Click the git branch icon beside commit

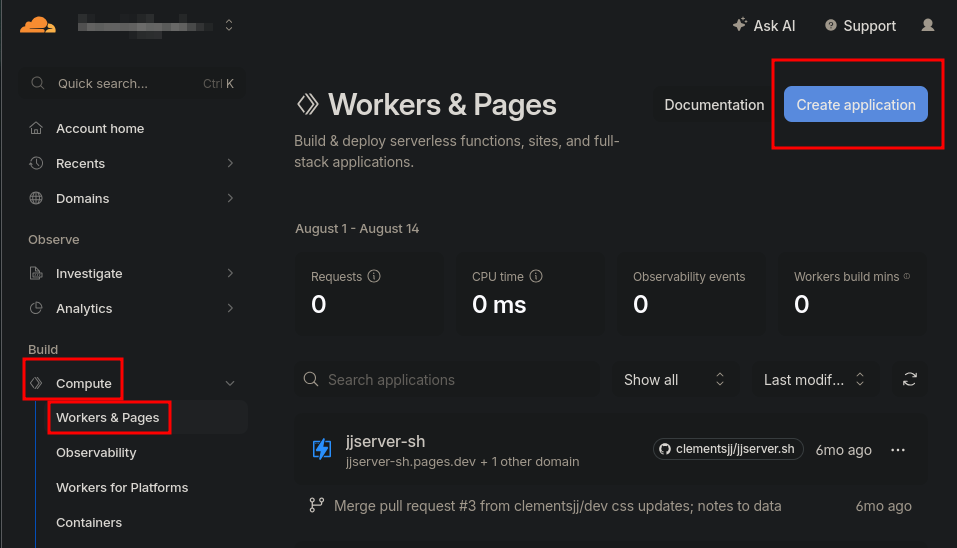(x=316, y=505)
